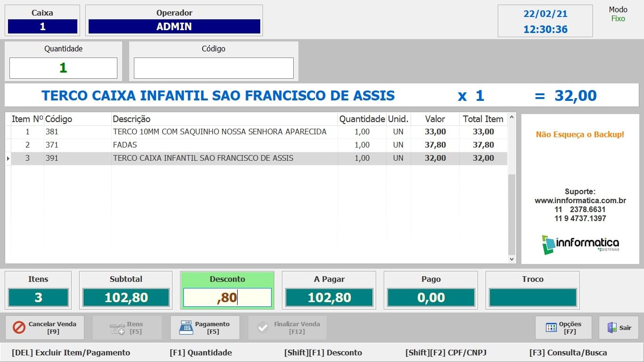Click the Finalizar Venda checkmark icon
Screen dimensions: 644x362
click(263, 328)
